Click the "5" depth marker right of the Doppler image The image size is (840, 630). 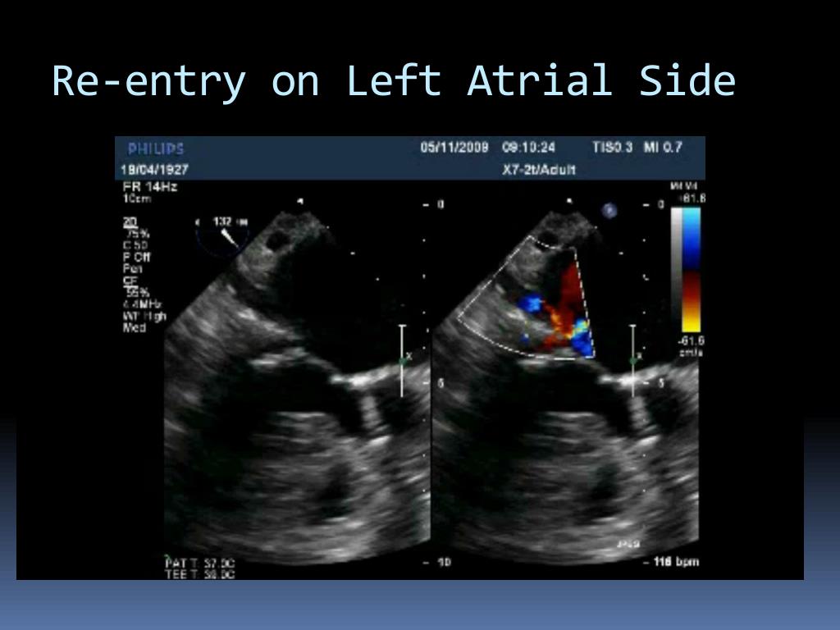(661, 383)
